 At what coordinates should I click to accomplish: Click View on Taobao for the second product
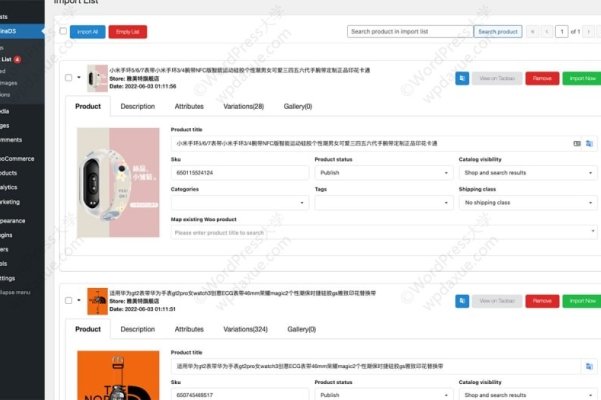497,301
